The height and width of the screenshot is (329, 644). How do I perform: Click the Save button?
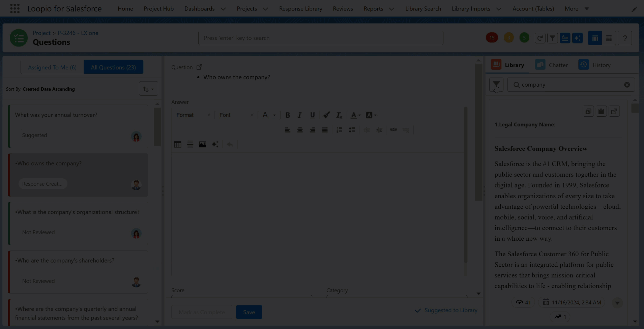click(x=249, y=312)
